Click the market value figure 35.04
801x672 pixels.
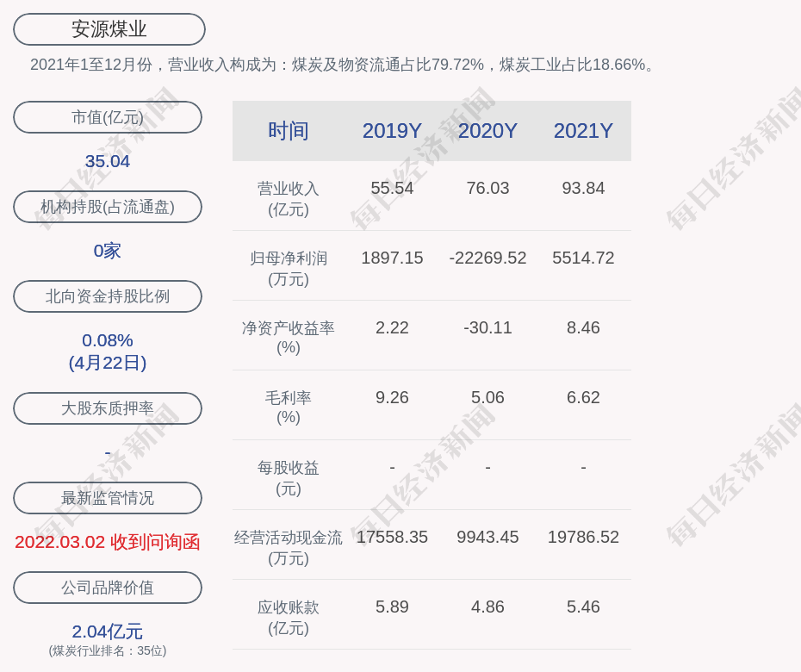[108, 161]
